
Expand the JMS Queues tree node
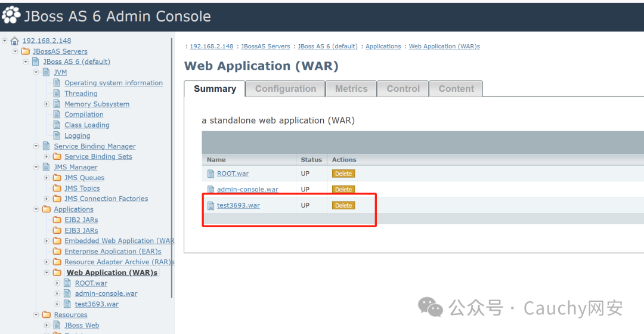47,178
